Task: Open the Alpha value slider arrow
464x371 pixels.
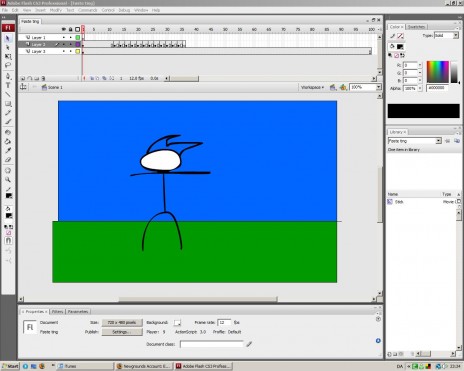Action: [420, 88]
